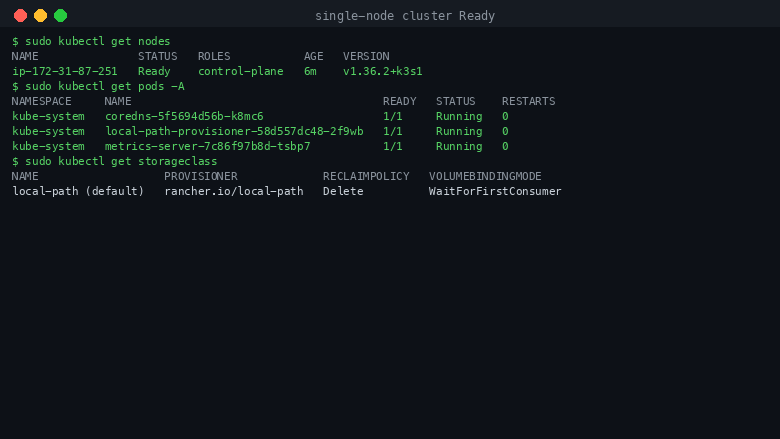The width and height of the screenshot is (780, 439).
Task: Click the VOLUMEBINDINGMODE column header
Action: pyautogui.click(x=485, y=176)
